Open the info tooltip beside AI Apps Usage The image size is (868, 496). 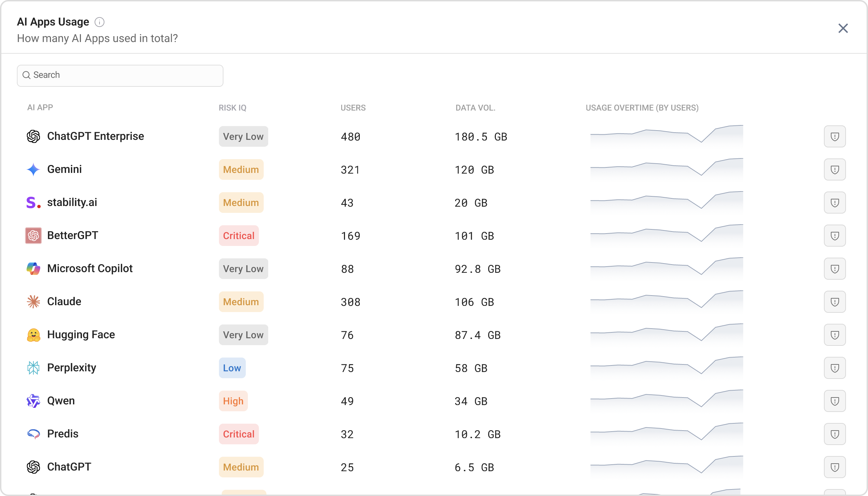(x=100, y=22)
